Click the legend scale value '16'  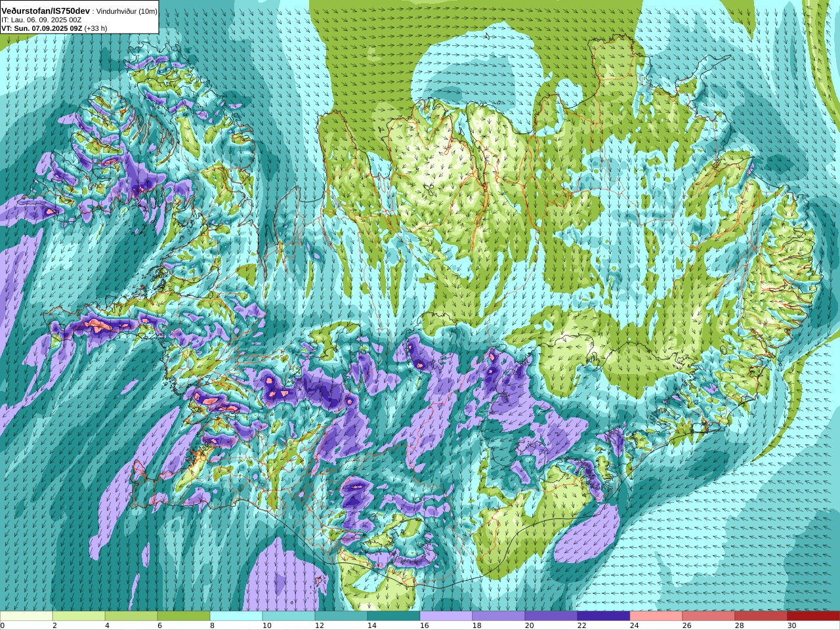[425, 625]
